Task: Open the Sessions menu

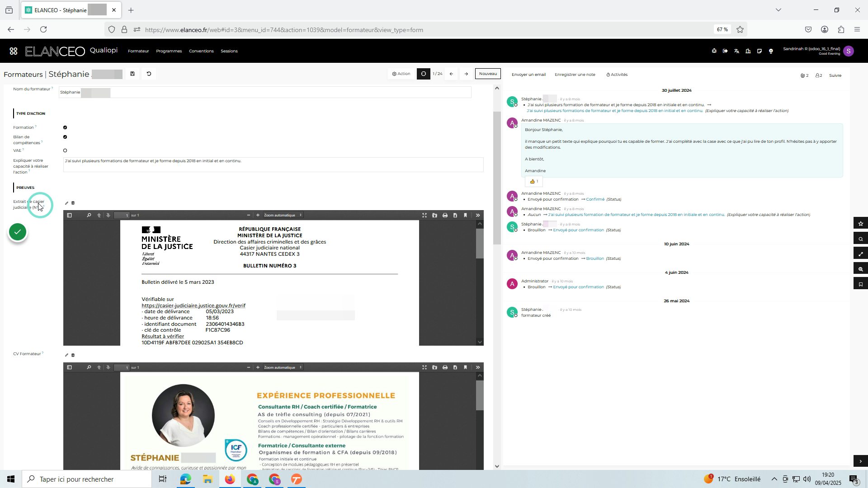Action: pyautogui.click(x=229, y=51)
